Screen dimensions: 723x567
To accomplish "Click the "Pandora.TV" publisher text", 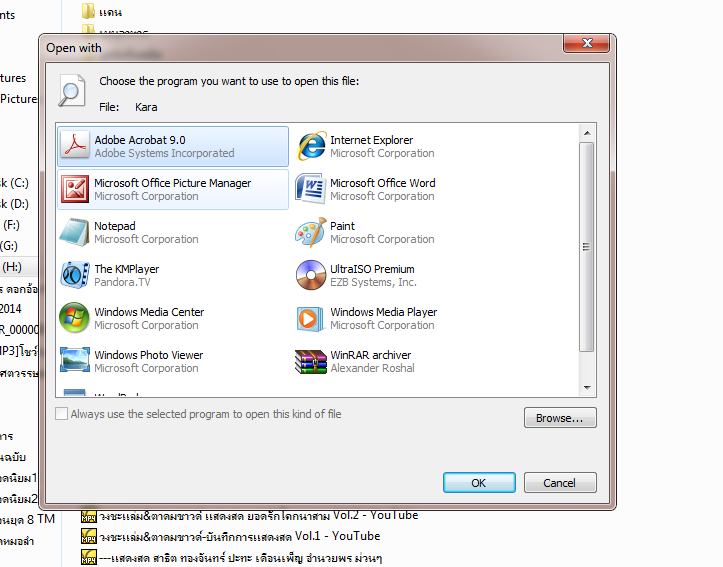I will click(x=122, y=282).
